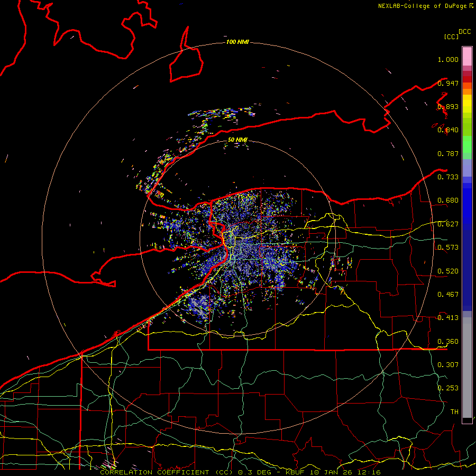Click the 0.360 scale value

coord(448,342)
